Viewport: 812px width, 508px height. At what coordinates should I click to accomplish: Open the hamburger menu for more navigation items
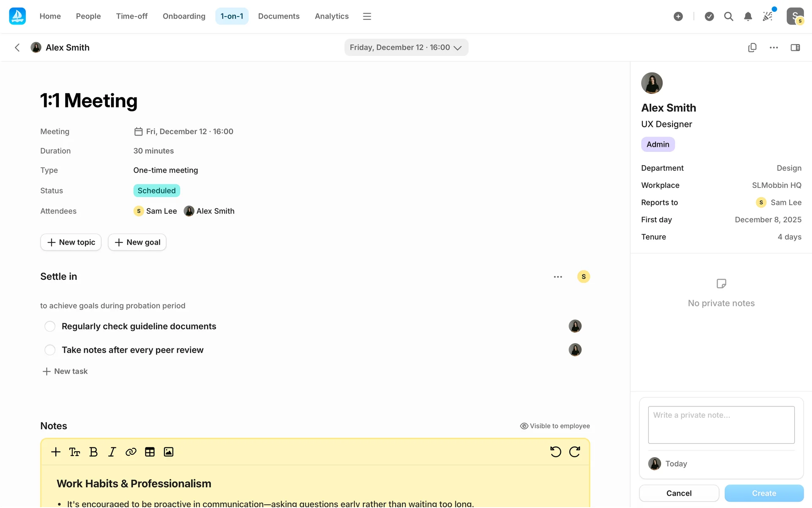tap(367, 16)
